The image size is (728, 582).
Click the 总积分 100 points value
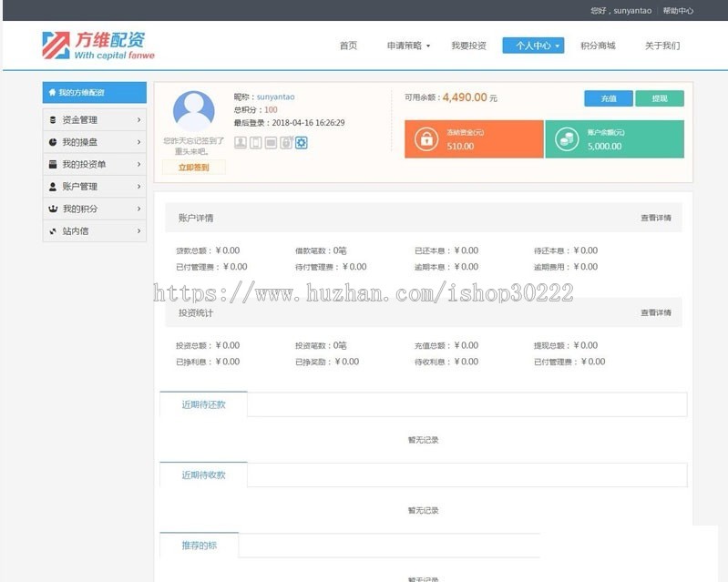pos(271,110)
